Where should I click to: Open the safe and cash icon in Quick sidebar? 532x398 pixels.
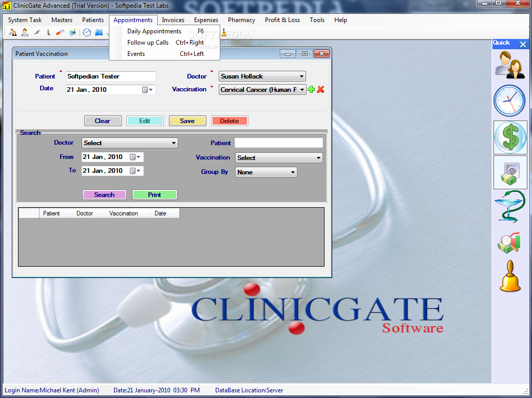click(510, 172)
